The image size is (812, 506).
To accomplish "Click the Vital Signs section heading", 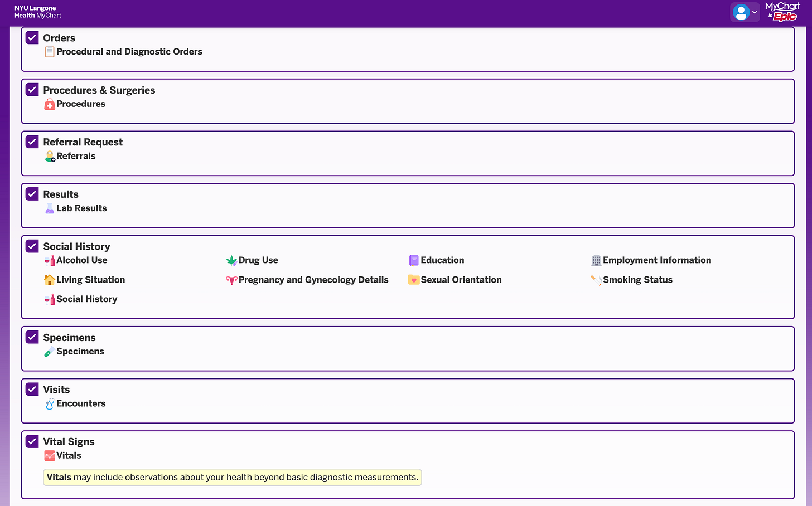I will 69,442.
